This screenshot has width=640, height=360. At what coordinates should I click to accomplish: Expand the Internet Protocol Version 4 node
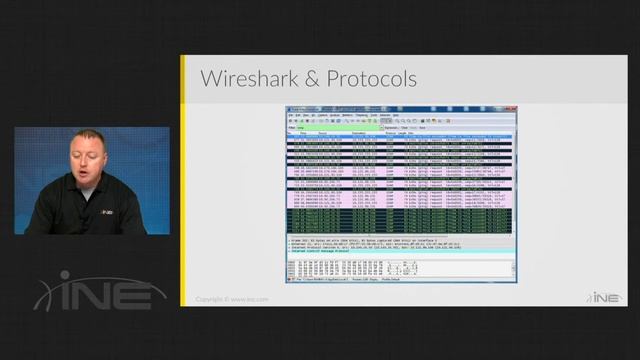[x=290, y=247]
